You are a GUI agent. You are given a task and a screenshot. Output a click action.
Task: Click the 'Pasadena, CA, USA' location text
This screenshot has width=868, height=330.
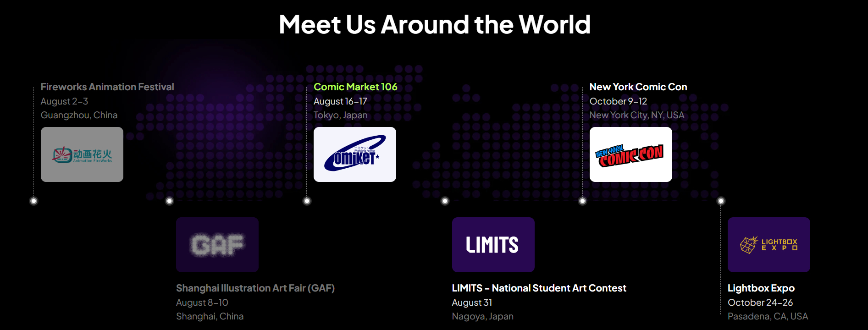pyautogui.click(x=768, y=316)
